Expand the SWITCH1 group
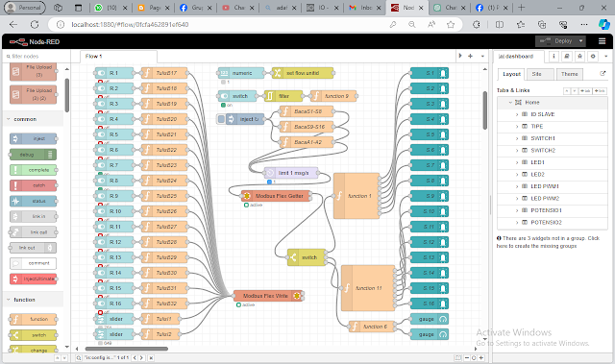Screen dimensions: 615x364 517,138
